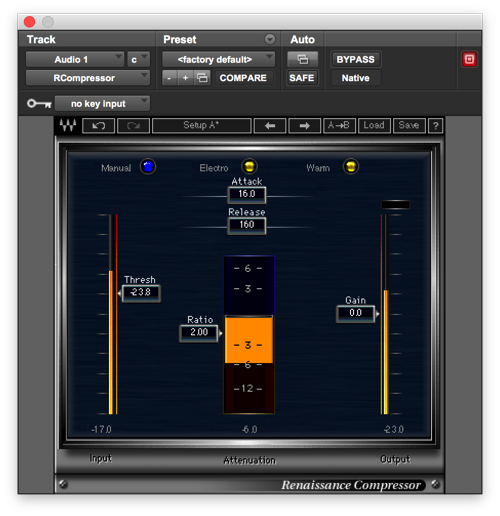500x516 pixels.
Task: Click the output clip indicator black box
Action: click(x=395, y=204)
